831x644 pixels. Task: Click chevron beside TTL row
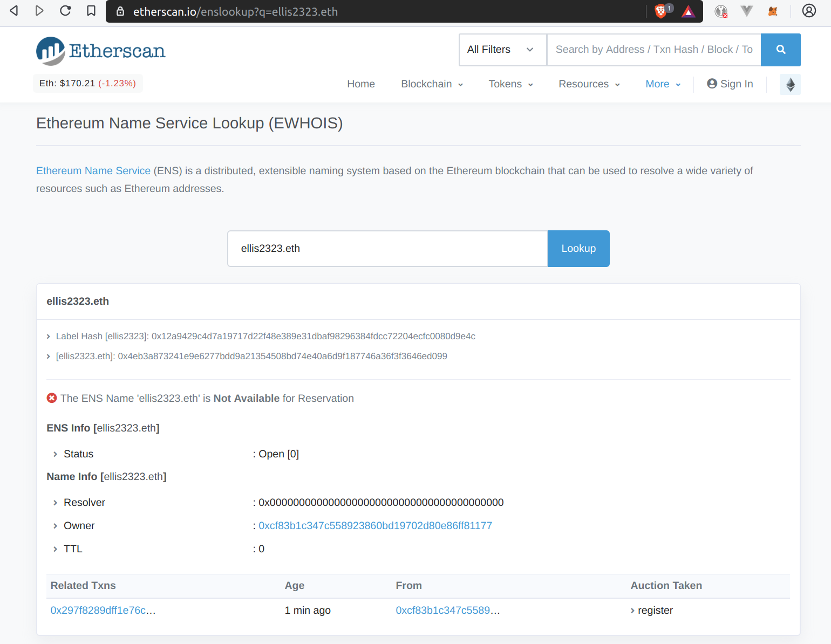pyautogui.click(x=55, y=549)
